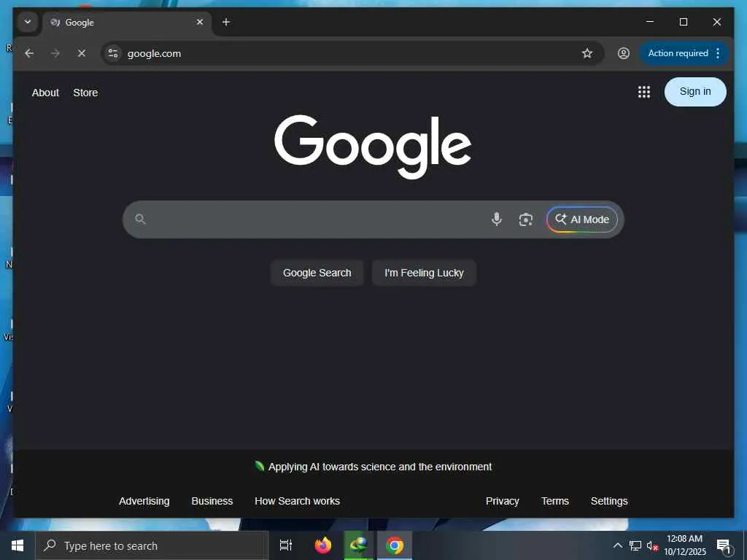Open the Chrome profile icon
Viewport: 747px width, 560px height.
(624, 53)
